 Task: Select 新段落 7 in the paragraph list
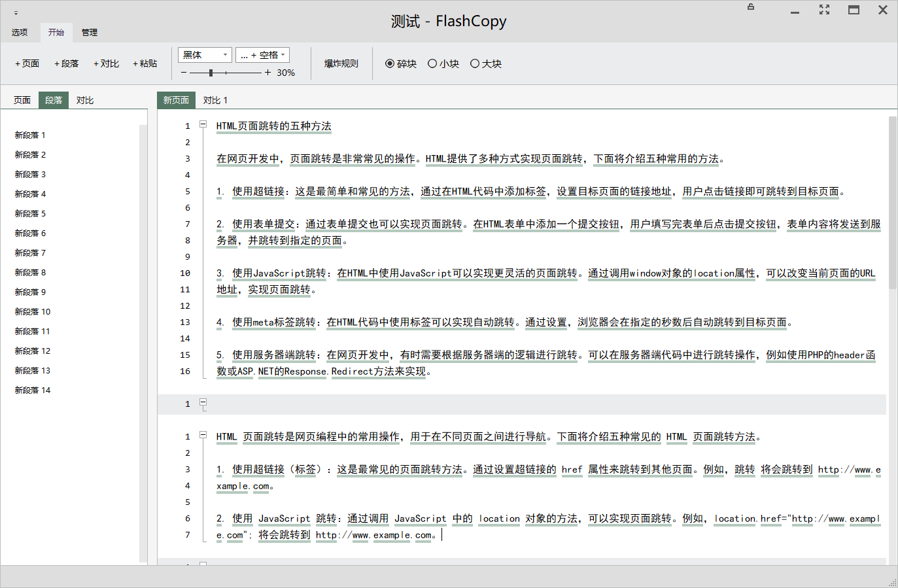pos(30,252)
